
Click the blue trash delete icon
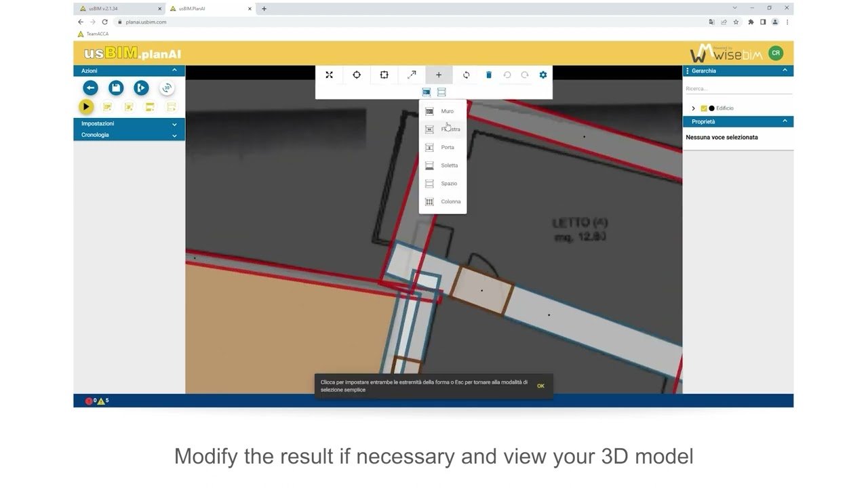(488, 75)
